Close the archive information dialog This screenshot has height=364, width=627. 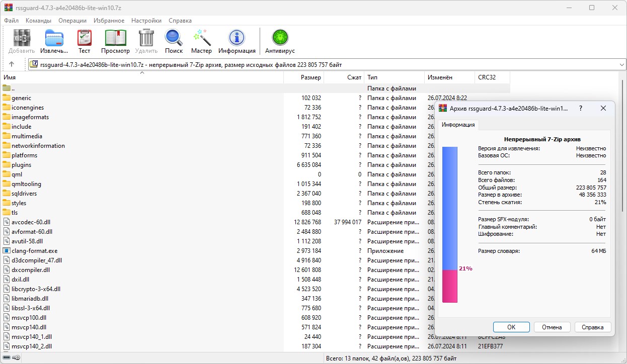pos(603,108)
